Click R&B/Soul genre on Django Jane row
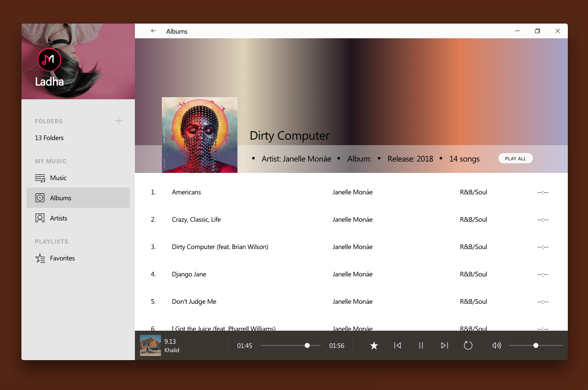 474,274
